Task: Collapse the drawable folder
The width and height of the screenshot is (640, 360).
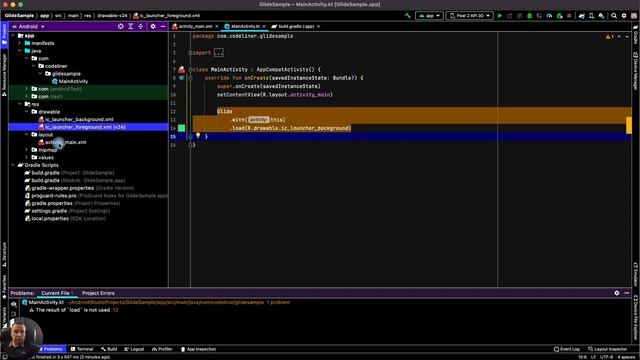Action: pos(27,111)
